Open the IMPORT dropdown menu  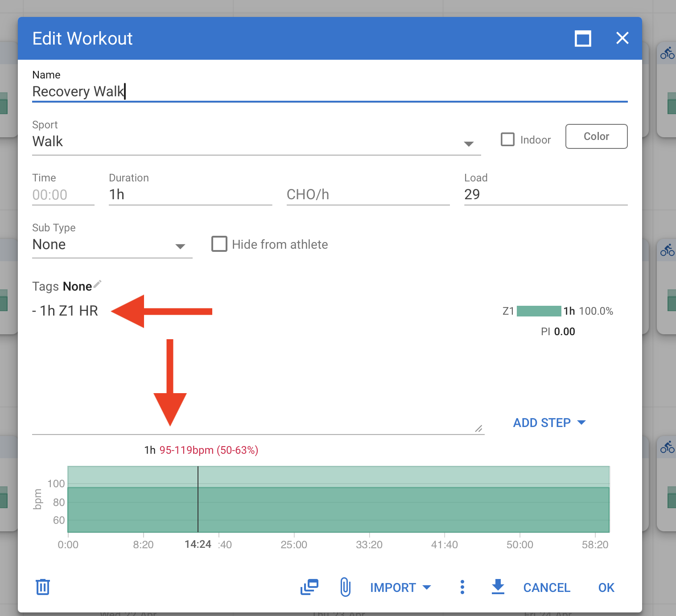pos(400,587)
